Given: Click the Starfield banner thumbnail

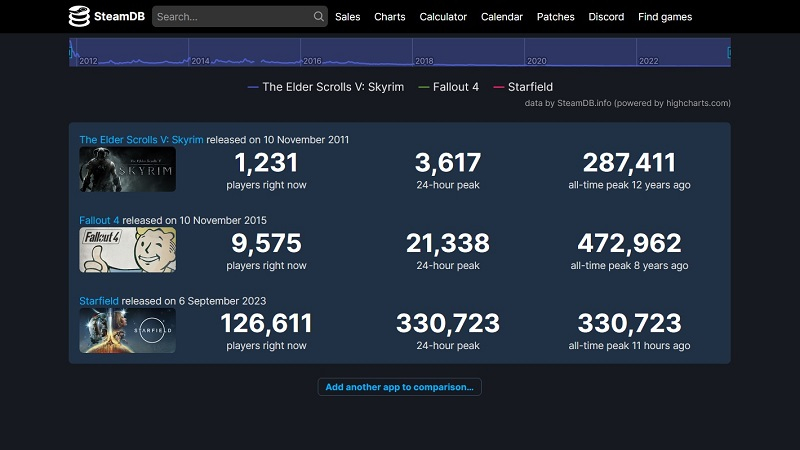Looking at the screenshot, I should coord(127,331).
